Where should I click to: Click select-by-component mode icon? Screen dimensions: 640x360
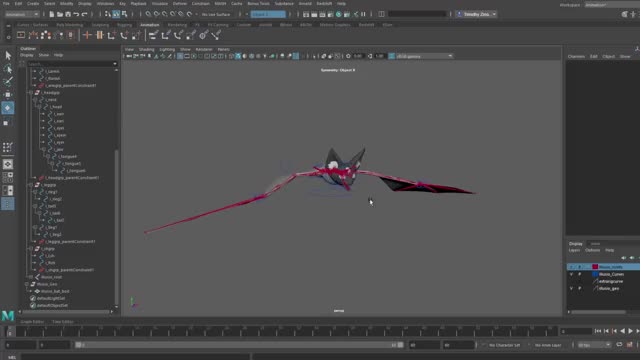click(x=124, y=14)
